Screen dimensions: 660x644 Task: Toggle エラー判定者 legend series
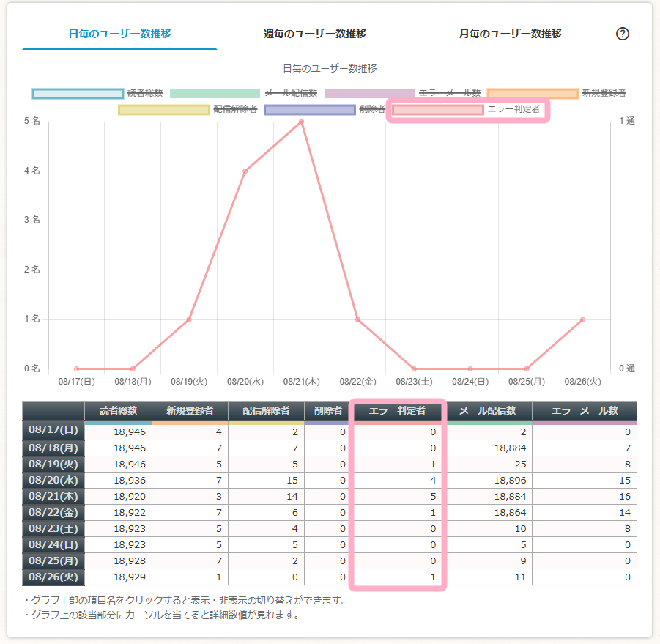pyautogui.click(x=466, y=109)
